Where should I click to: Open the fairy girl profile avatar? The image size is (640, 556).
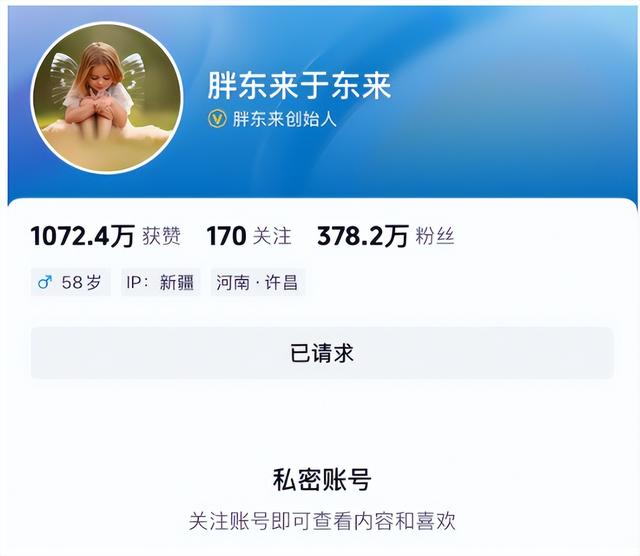106,98
